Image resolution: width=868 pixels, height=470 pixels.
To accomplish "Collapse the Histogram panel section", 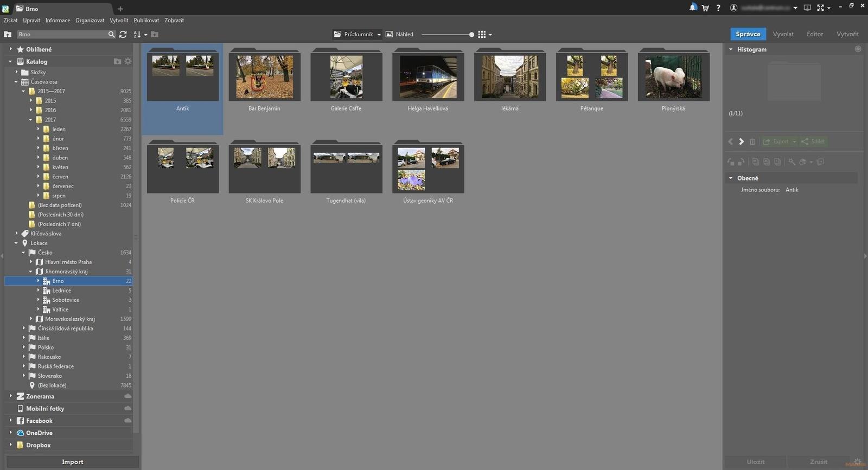I will 731,49.
